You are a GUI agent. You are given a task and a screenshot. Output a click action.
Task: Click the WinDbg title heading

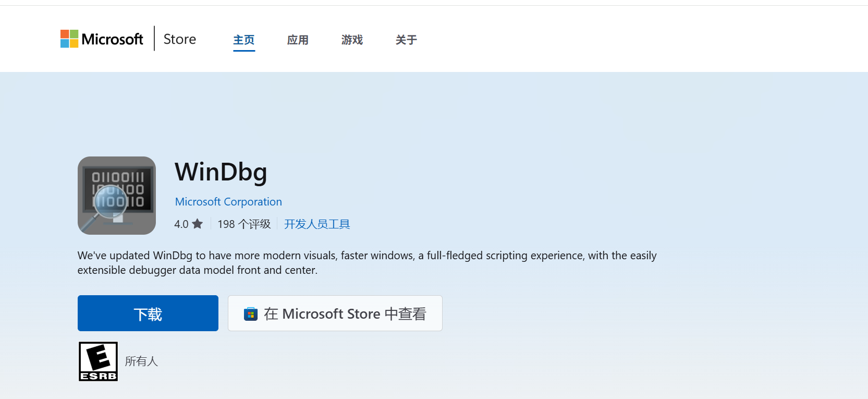tap(221, 172)
